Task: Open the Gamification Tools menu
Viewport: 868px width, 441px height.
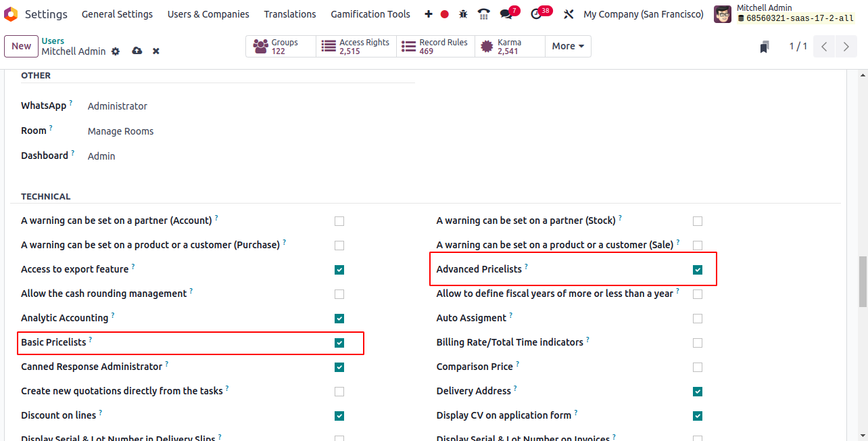Action: coord(370,14)
